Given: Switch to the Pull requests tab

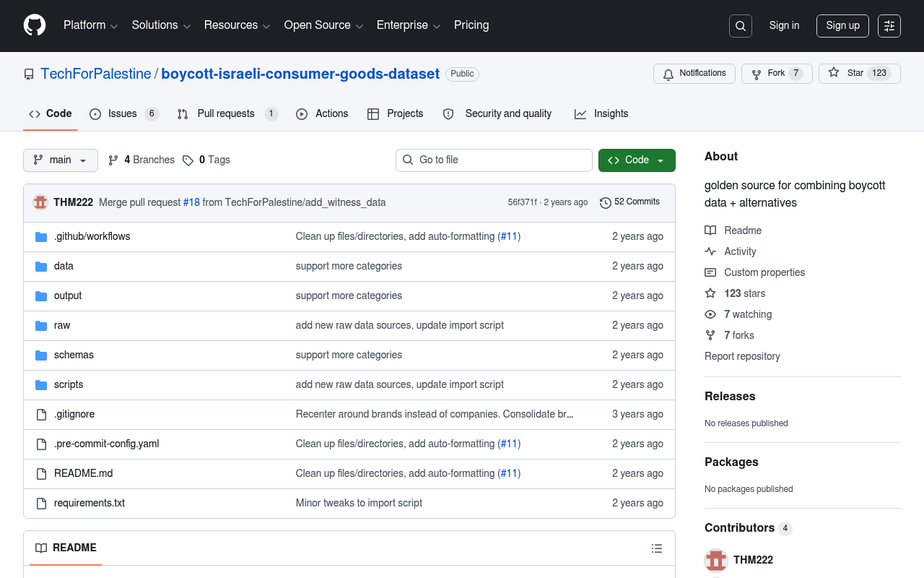Looking at the screenshot, I should [x=227, y=114].
